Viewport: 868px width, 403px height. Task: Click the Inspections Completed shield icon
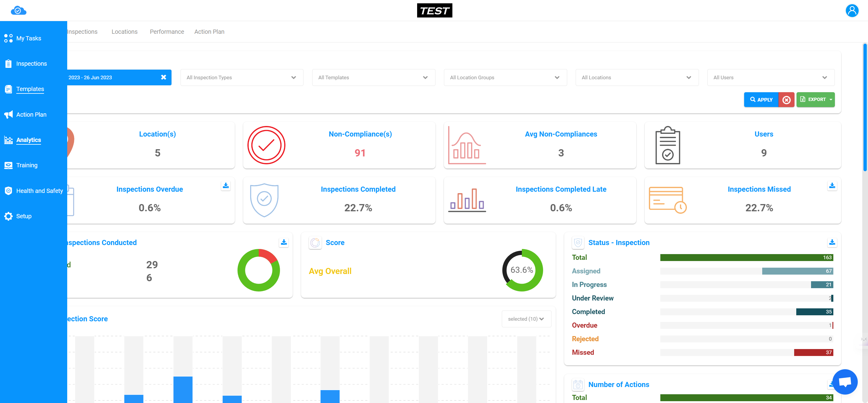pyautogui.click(x=264, y=200)
